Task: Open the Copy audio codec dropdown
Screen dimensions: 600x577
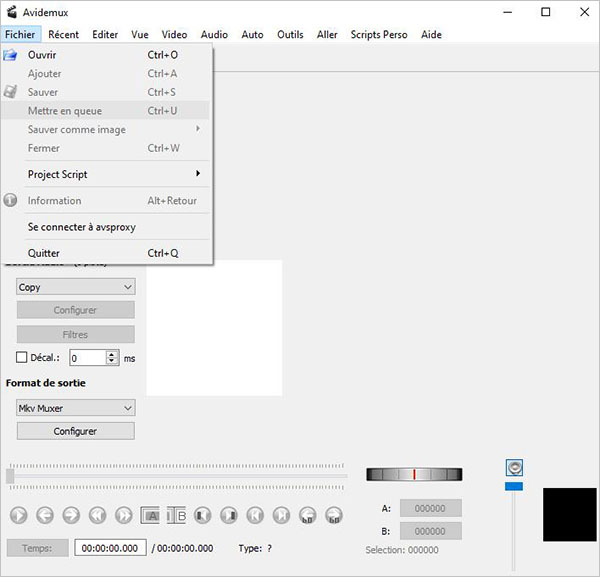Action: coord(76,287)
